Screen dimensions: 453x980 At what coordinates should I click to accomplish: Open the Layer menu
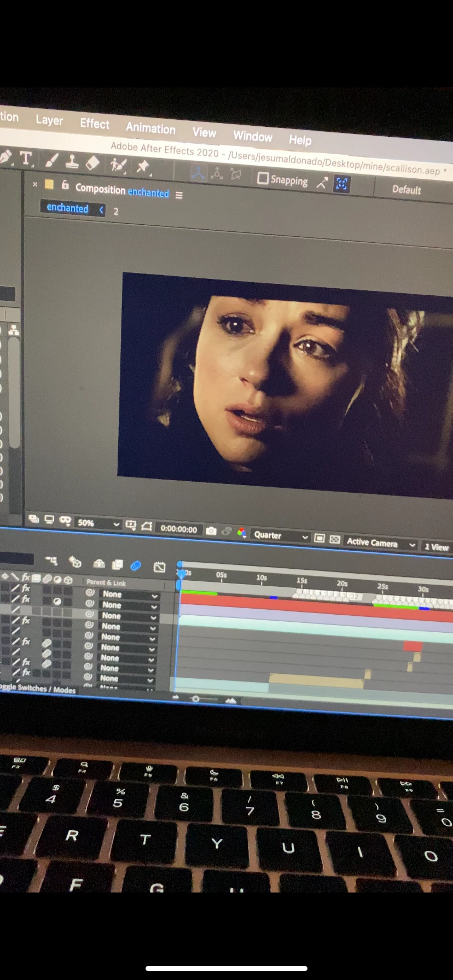(49, 120)
